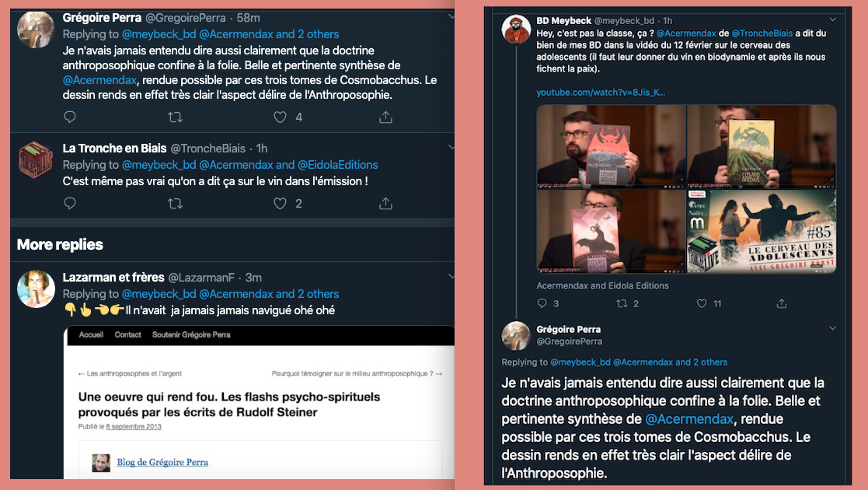Retweet the BD Meybeck tweet with 2 retweets

pyautogui.click(x=622, y=303)
